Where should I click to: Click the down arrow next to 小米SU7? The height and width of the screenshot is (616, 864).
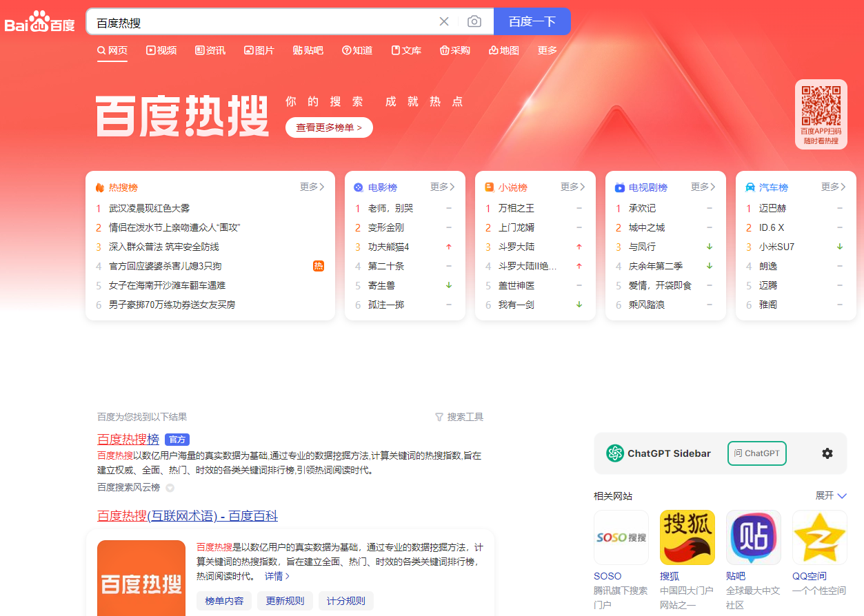tap(840, 247)
